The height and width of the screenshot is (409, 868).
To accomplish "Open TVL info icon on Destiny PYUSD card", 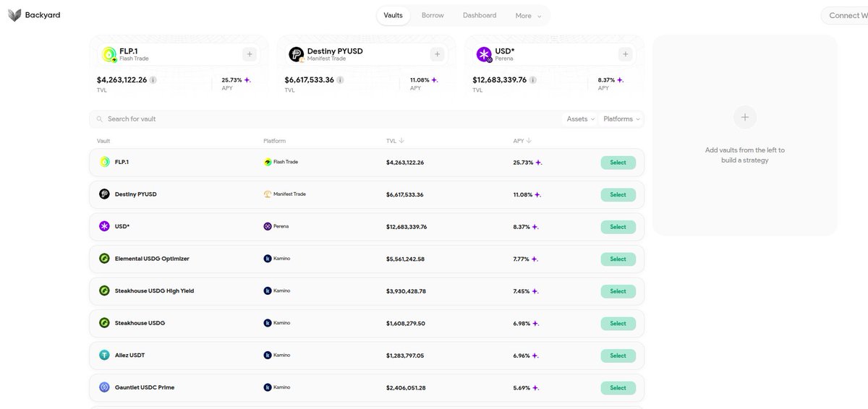I will [x=341, y=80].
